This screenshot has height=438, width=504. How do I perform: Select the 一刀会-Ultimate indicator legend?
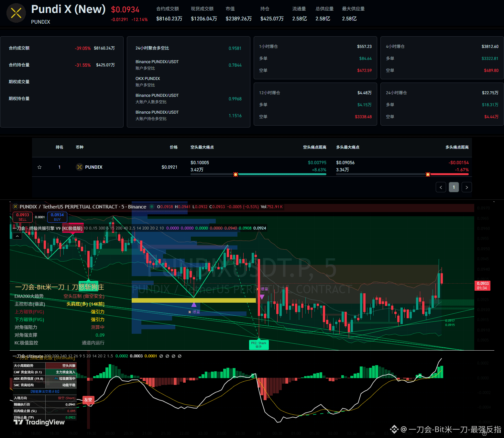click(x=28, y=356)
